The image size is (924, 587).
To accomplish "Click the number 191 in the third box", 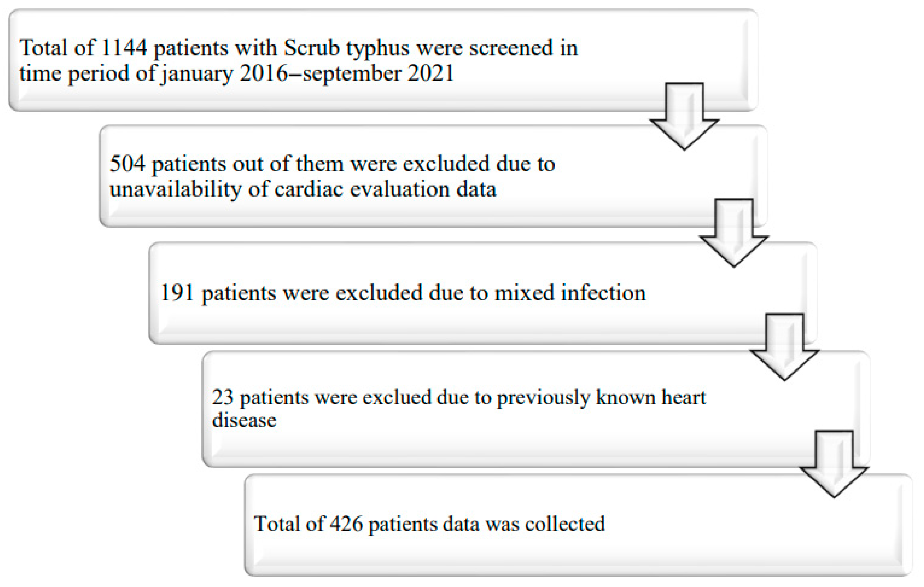I will (177, 293).
